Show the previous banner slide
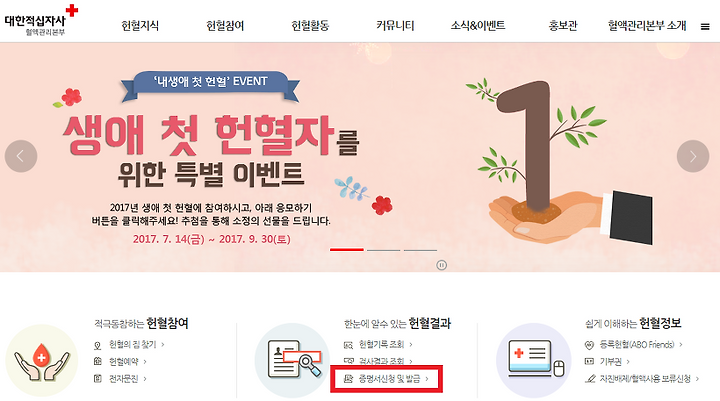 coord(21,156)
